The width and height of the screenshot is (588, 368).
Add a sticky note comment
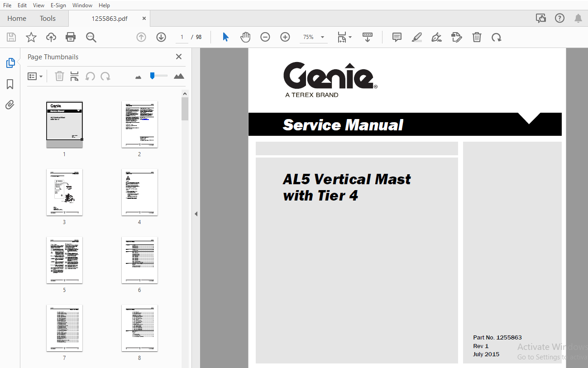point(397,37)
